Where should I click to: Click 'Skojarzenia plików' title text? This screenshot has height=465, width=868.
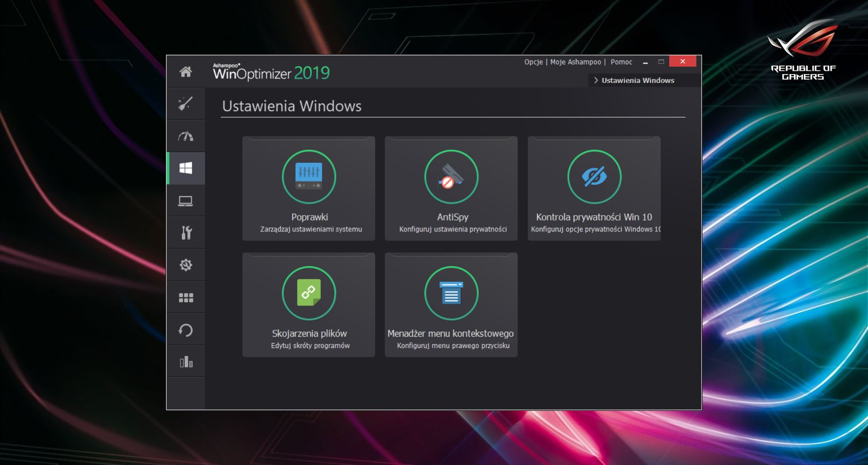(x=309, y=333)
